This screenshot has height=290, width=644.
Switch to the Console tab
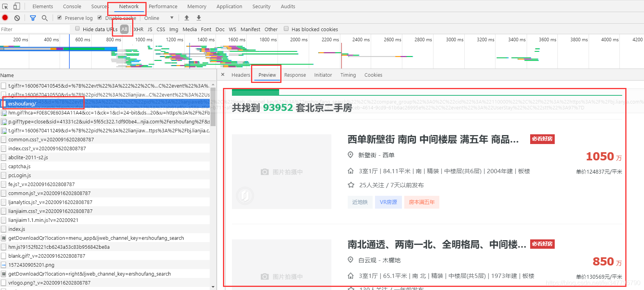pos(72,6)
